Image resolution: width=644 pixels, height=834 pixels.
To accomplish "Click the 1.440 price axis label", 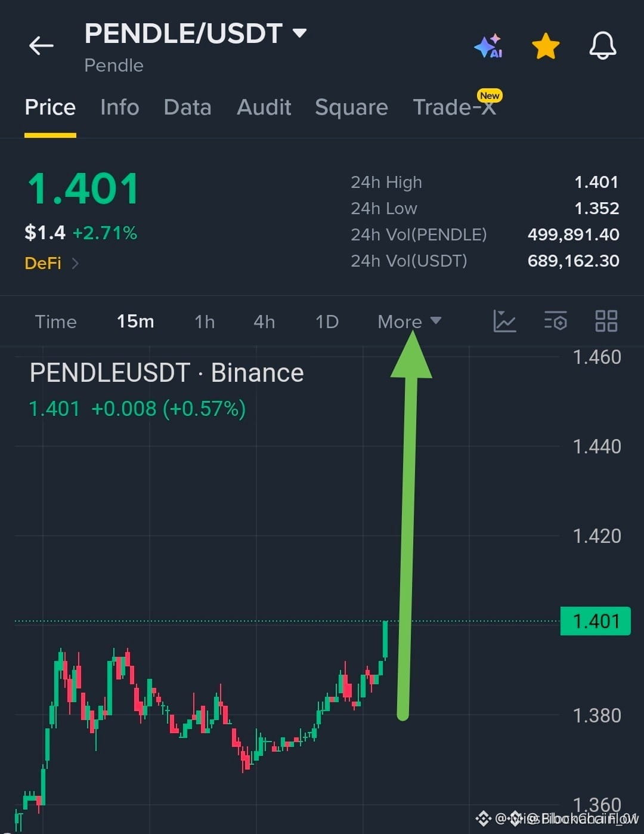I will tap(596, 446).
